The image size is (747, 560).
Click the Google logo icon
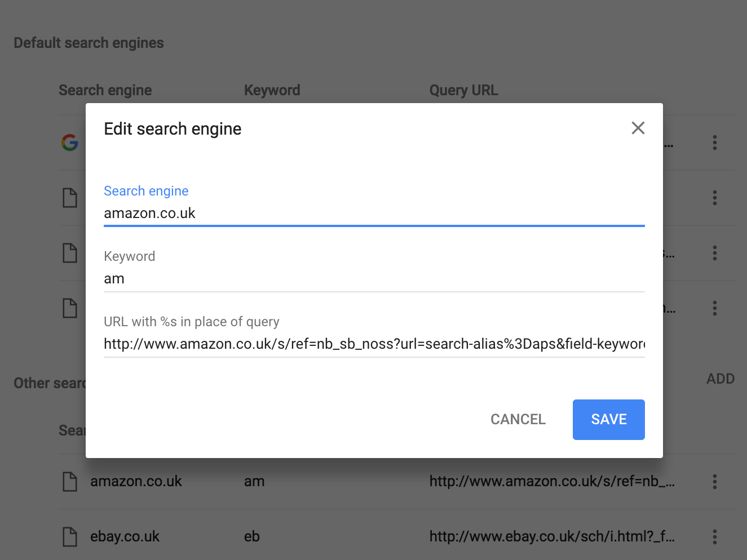click(x=70, y=143)
